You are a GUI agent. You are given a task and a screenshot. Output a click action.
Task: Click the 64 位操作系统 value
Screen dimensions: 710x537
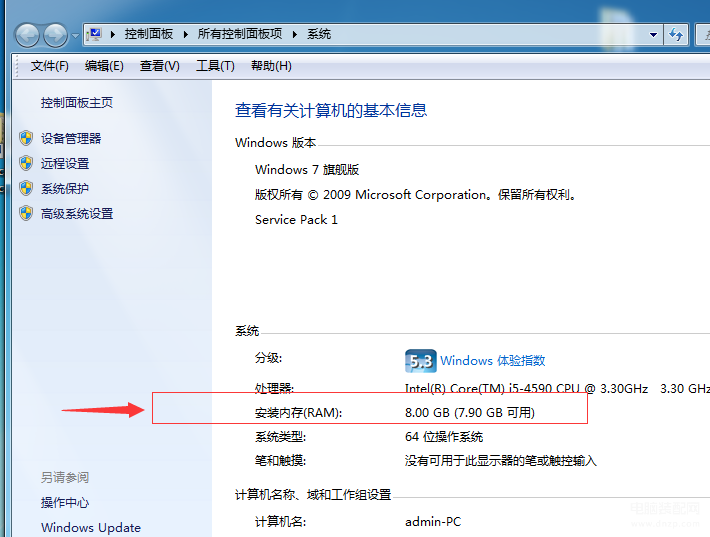(444, 436)
